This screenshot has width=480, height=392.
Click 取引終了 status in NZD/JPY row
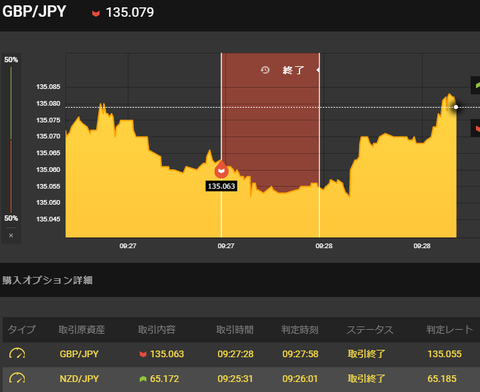[x=366, y=379]
